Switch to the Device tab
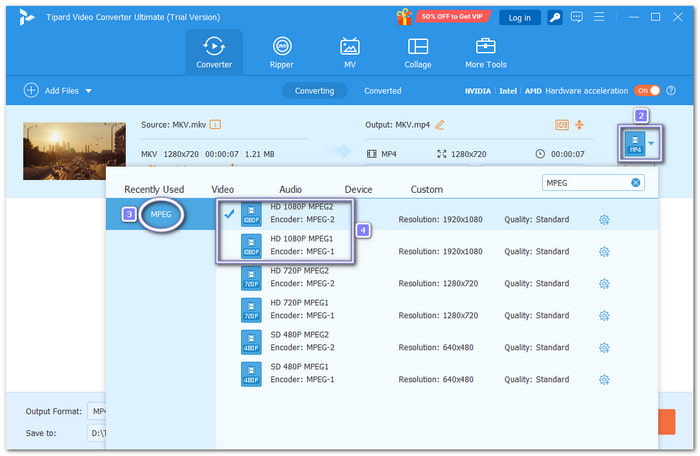700x456 pixels. click(x=358, y=189)
